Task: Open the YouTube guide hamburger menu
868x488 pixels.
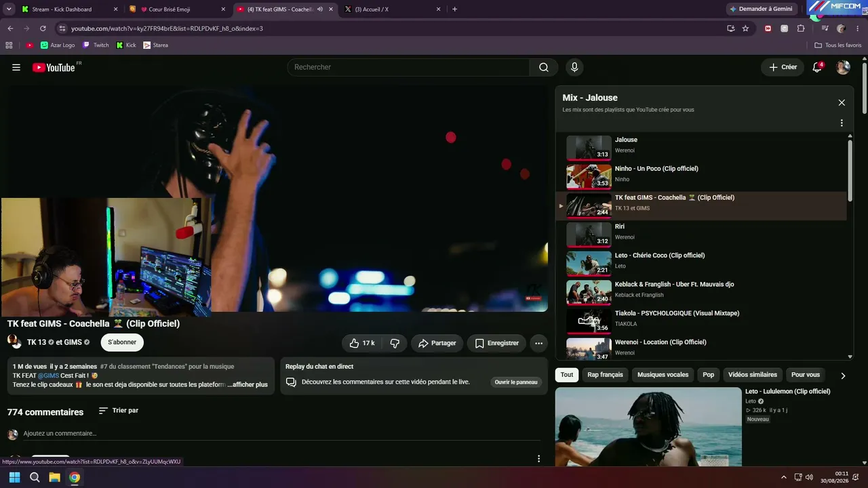Action: pyautogui.click(x=16, y=67)
